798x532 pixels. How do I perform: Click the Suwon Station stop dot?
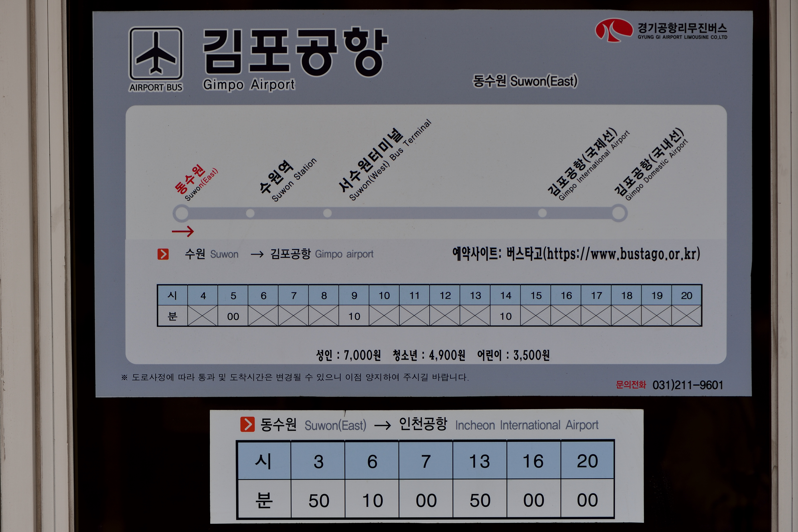click(250, 213)
